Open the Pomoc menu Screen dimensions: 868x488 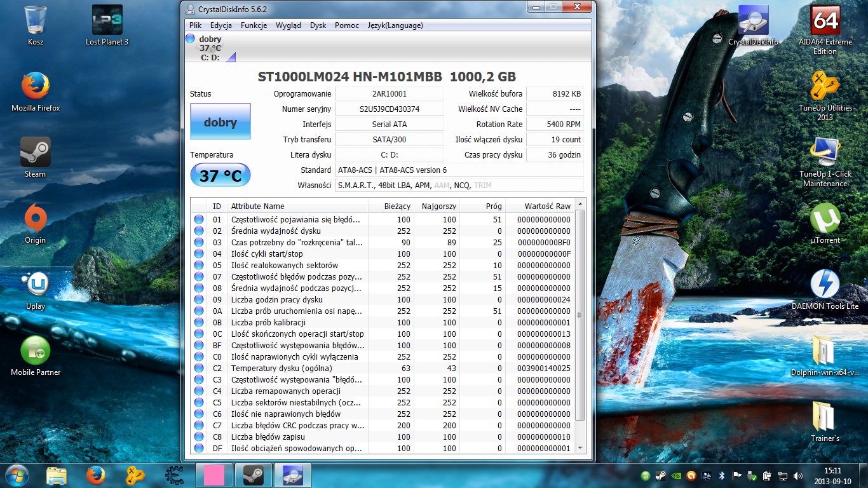coord(347,25)
